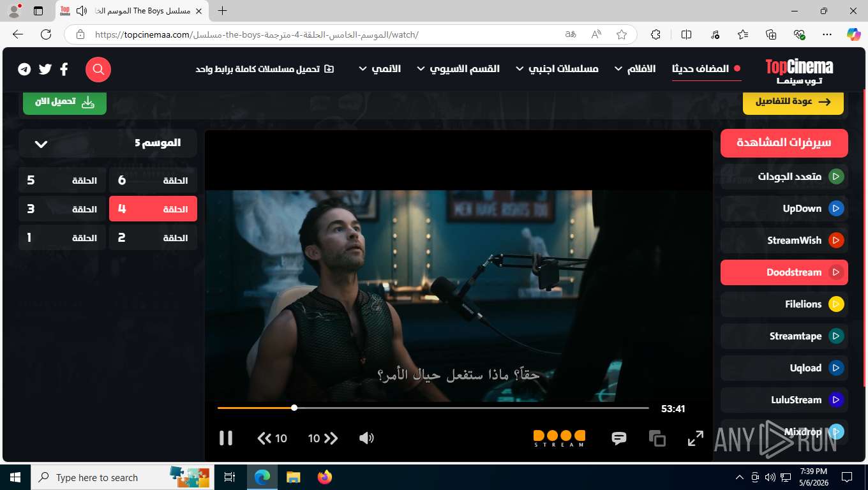Open the Twitter social icon

pyautogui.click(x=45, y=69)
